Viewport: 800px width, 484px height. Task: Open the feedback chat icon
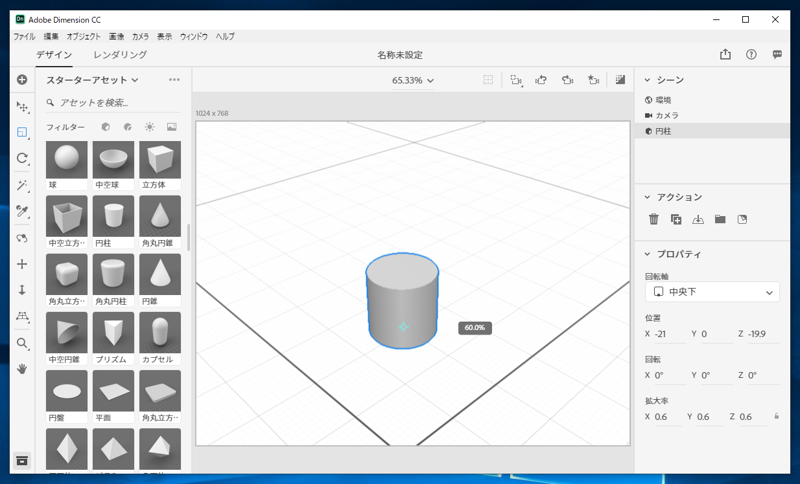(x=777, y=55)
